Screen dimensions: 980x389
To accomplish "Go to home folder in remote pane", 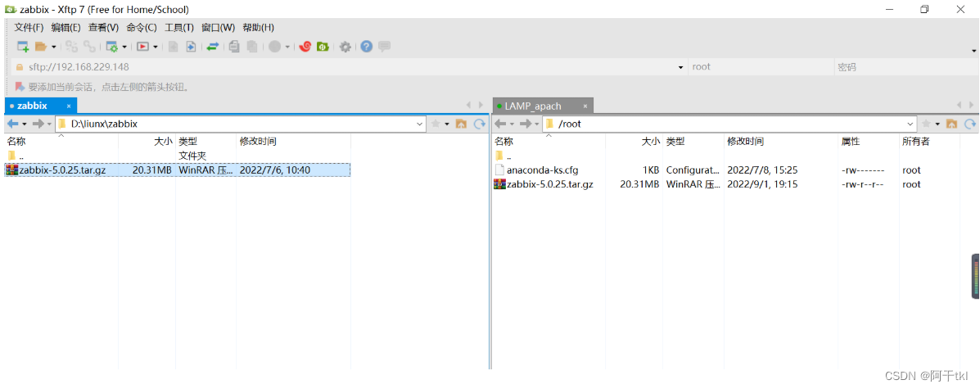I will pyautogui.click(x=952, y=124).
